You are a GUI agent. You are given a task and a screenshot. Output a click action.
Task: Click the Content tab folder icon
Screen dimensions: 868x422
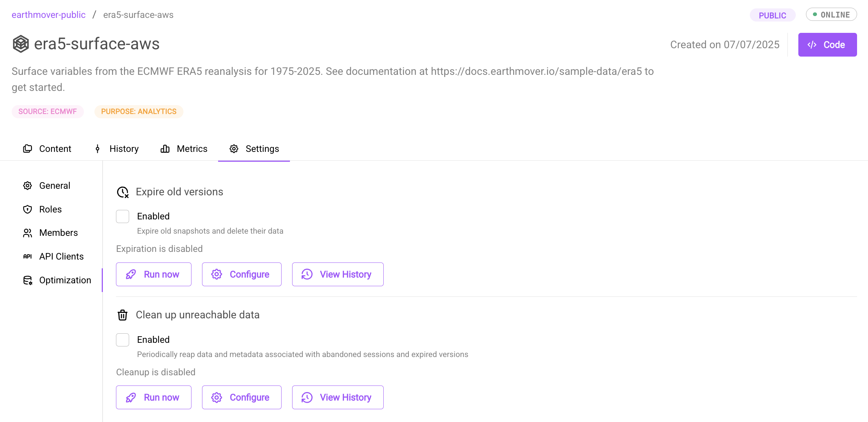tap(27, 149)
